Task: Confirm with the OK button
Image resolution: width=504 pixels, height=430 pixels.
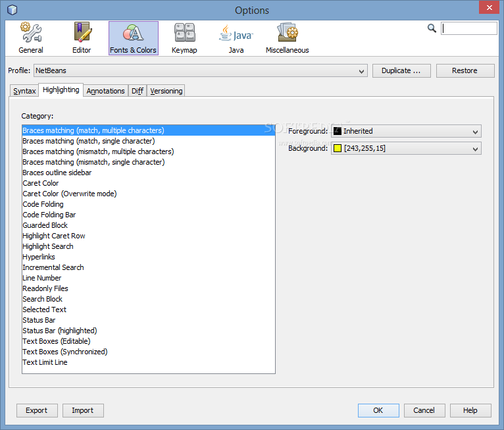Action: pos(378,410)
